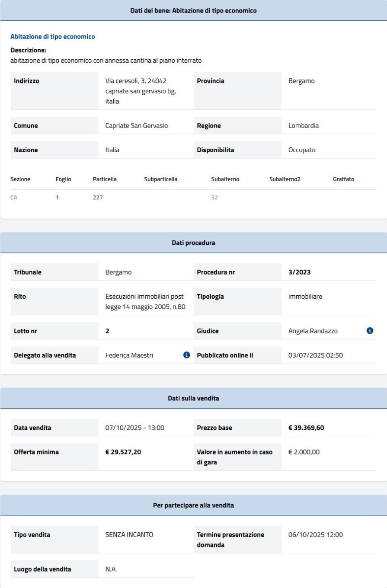387x588 pixels.
Task: Click the 'Pubblicato online il' label
Action: click(x=225, y=355)
